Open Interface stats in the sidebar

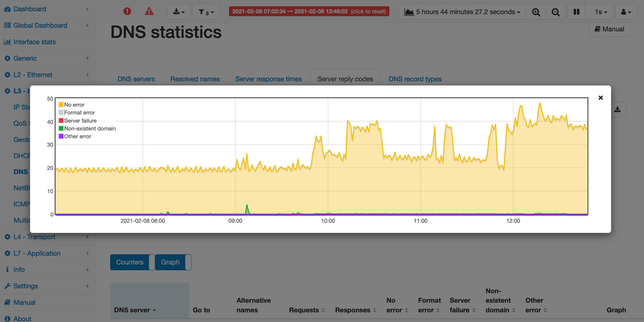[35, 42]
